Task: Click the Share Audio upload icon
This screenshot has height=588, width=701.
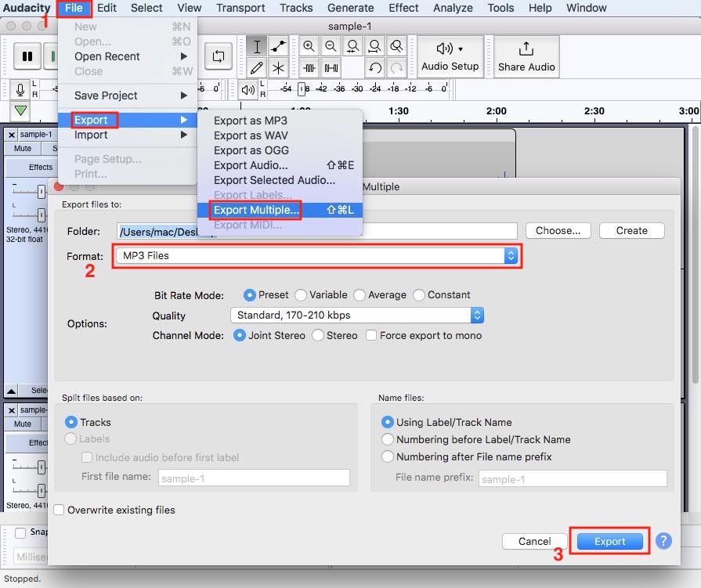Action: tap(526, 56)
